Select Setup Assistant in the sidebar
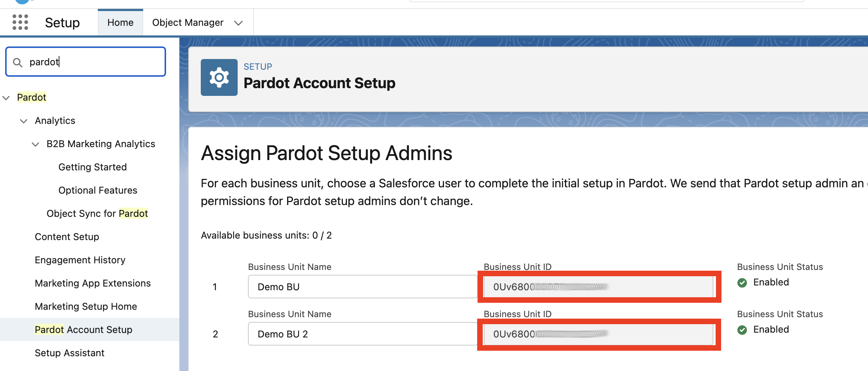 pyautogui.click(x=69, y=353)
